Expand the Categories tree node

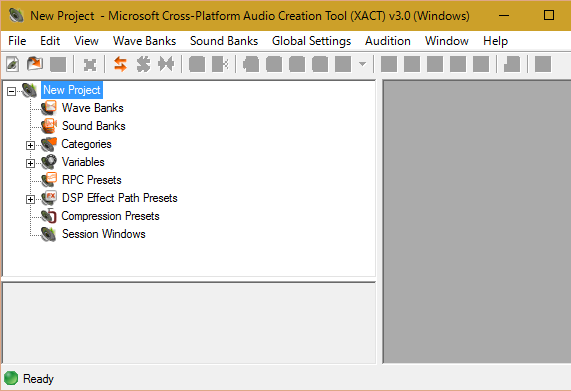(x=31, y=145)
